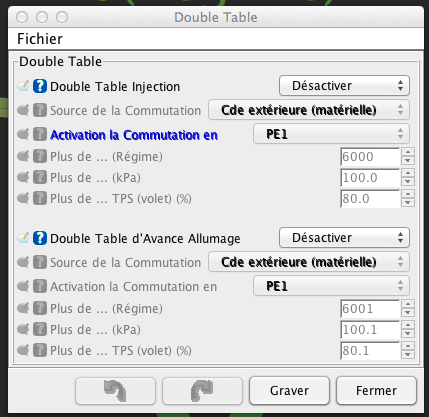This screenshot has height=417, width=429.
Task: Increase the 100.1 kPa value with up arrow
Action: point(408,325)
